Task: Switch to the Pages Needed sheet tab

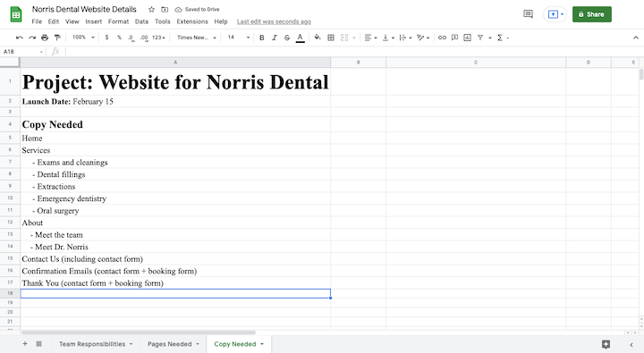Action: click(x=173, y=344)
